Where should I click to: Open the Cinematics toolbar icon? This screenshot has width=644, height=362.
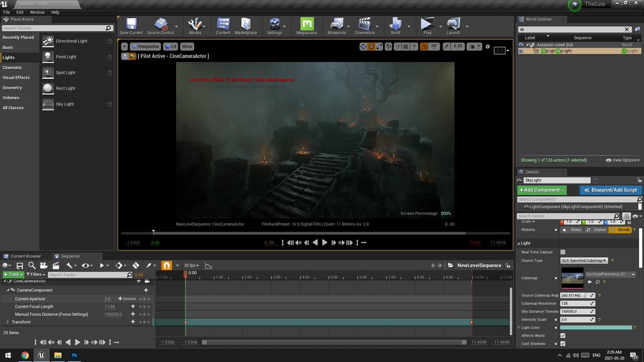coord(364,26)
